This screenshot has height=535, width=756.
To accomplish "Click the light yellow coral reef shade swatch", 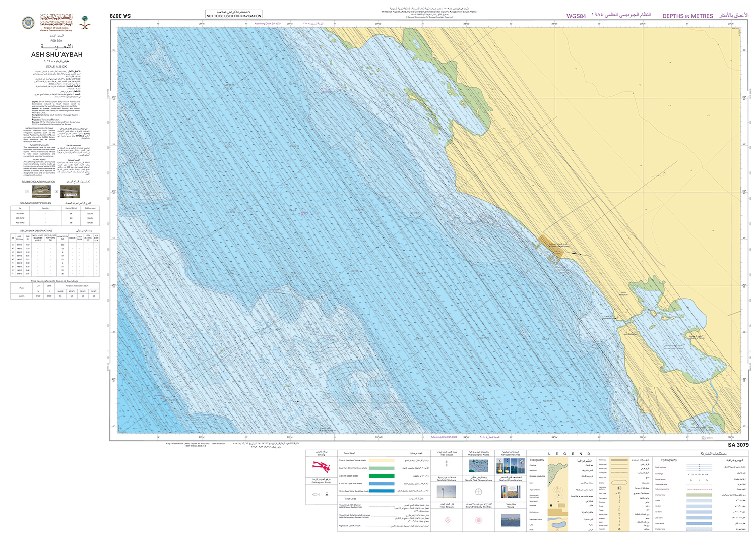I will (x=381, y=460).
